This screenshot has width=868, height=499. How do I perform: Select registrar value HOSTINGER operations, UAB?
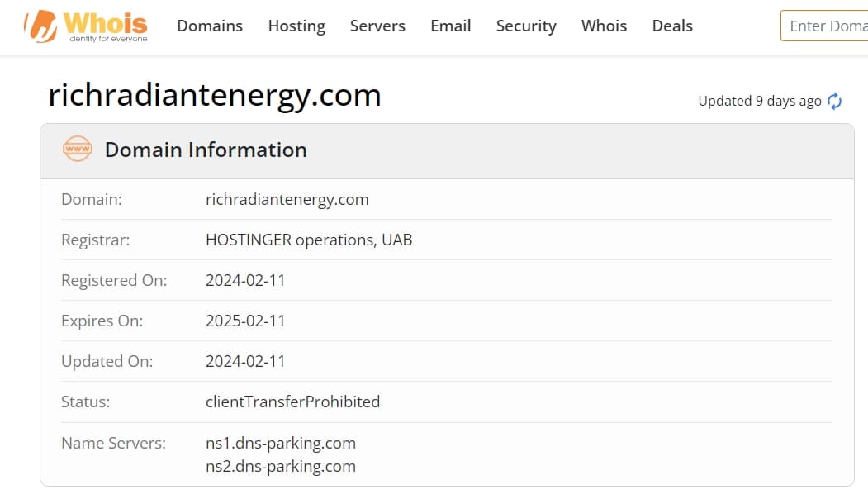pos(309,240)
